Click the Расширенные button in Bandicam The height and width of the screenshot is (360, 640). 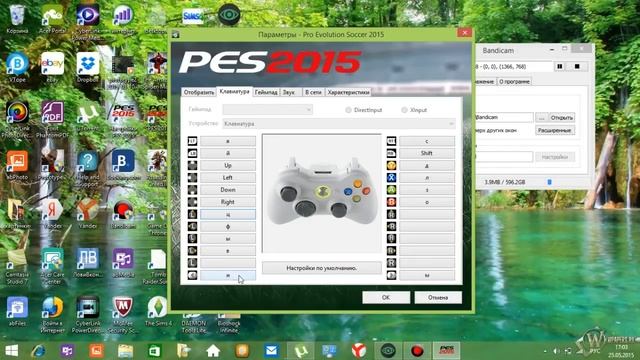[555, 130]
